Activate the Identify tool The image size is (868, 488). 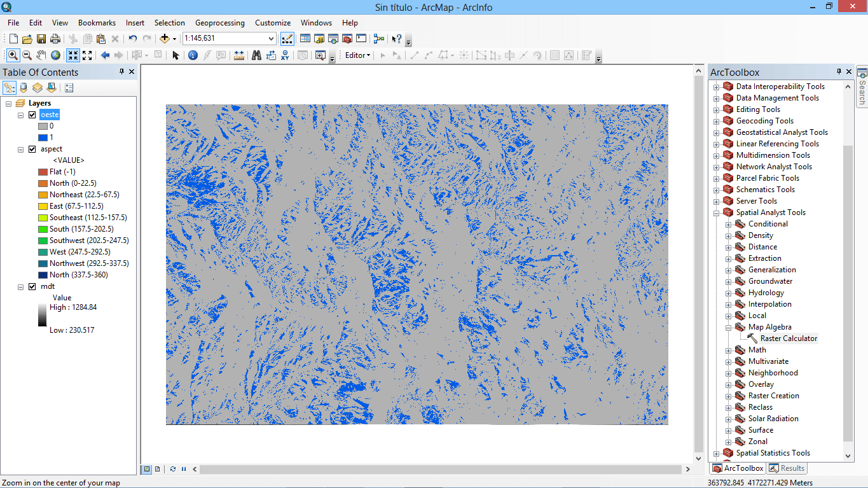pyautogui.click(x=192, y=55)
